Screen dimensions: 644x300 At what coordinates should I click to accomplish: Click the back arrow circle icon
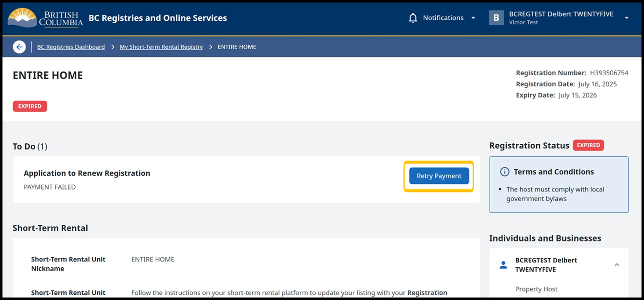(19, 47)
